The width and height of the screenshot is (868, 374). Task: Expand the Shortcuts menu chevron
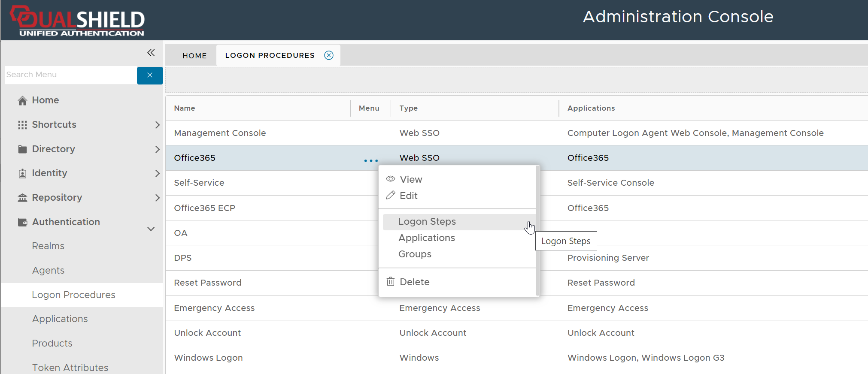coord(157,125)
